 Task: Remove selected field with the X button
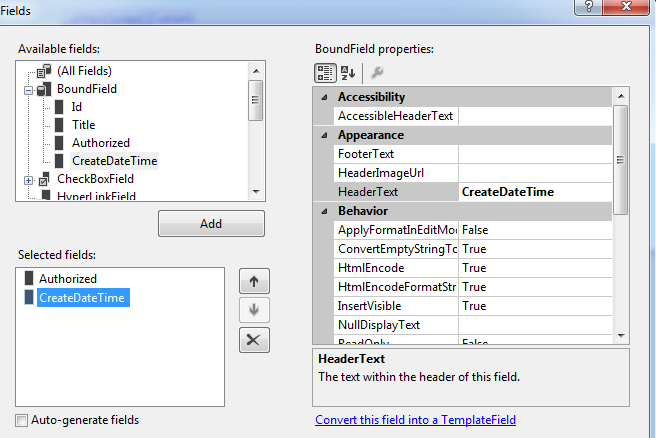[254, 340]
